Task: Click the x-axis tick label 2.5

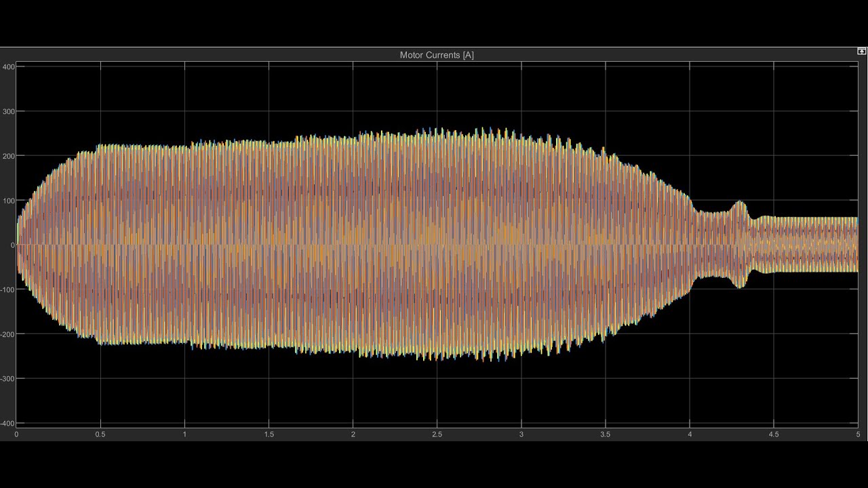Action: click(x=437, y=434)
